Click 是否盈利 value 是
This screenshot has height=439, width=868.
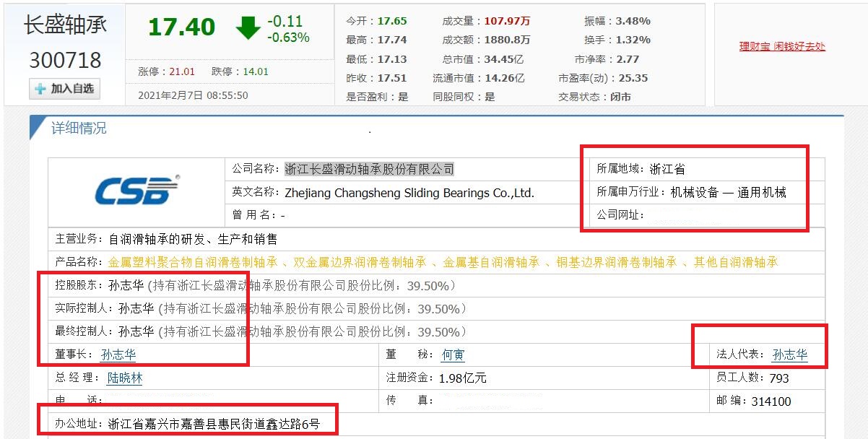(404, 97)
